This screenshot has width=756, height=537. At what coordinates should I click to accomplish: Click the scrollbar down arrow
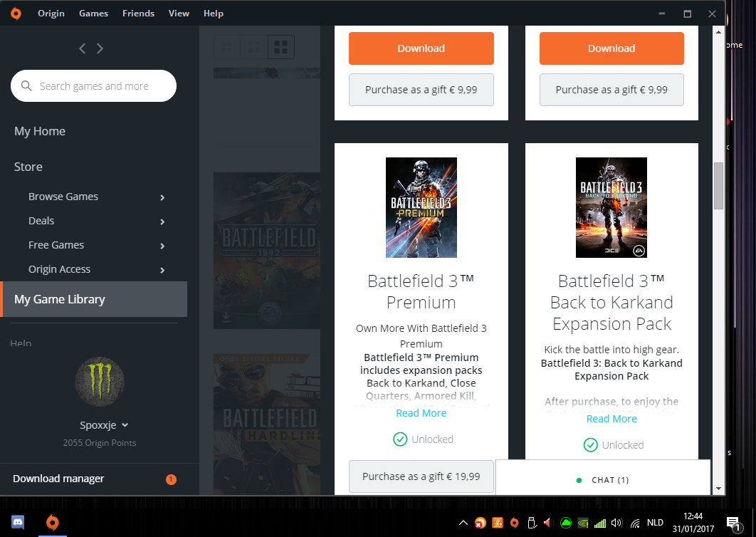tap(718, 489)
